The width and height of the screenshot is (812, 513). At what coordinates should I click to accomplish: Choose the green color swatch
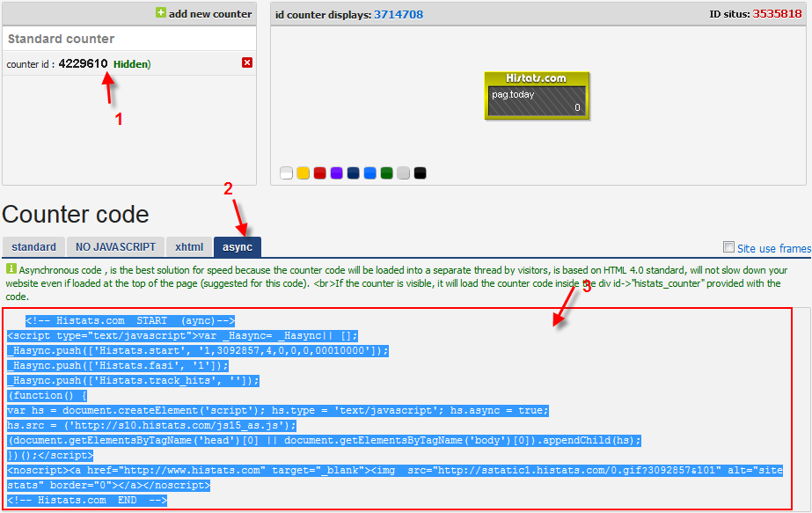pyautogui.click(x=386, y=173)
